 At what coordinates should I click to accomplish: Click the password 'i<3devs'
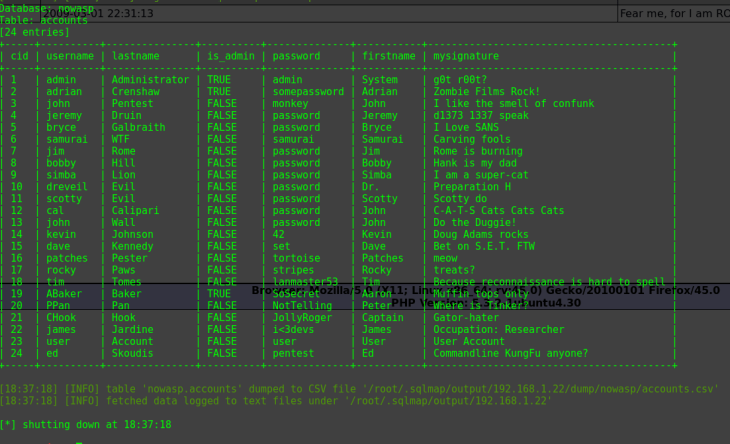pyautogui.click(x=293, y=330)
